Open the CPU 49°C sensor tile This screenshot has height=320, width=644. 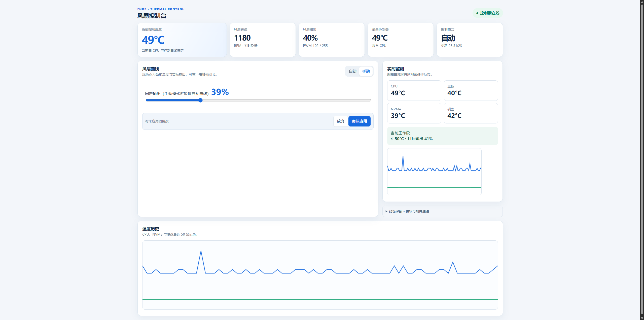(x=414, y=91)
